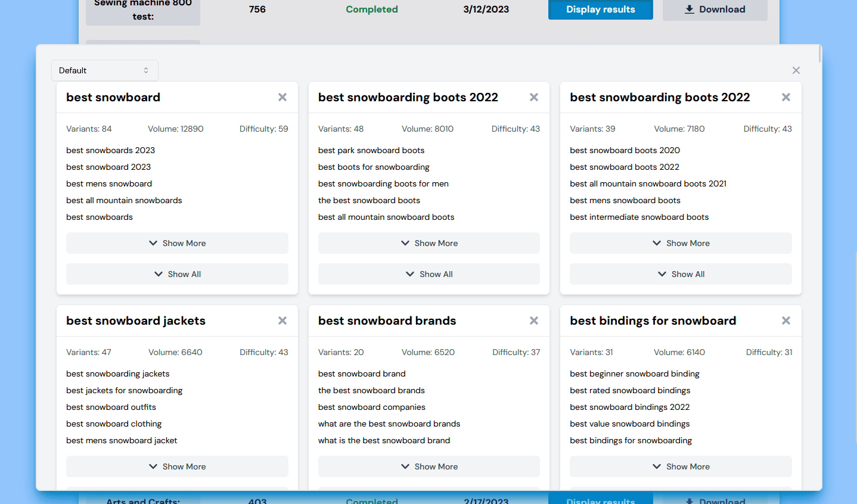Download the Sewing machine test results
The image size is (857, 504).
(715, 10)
